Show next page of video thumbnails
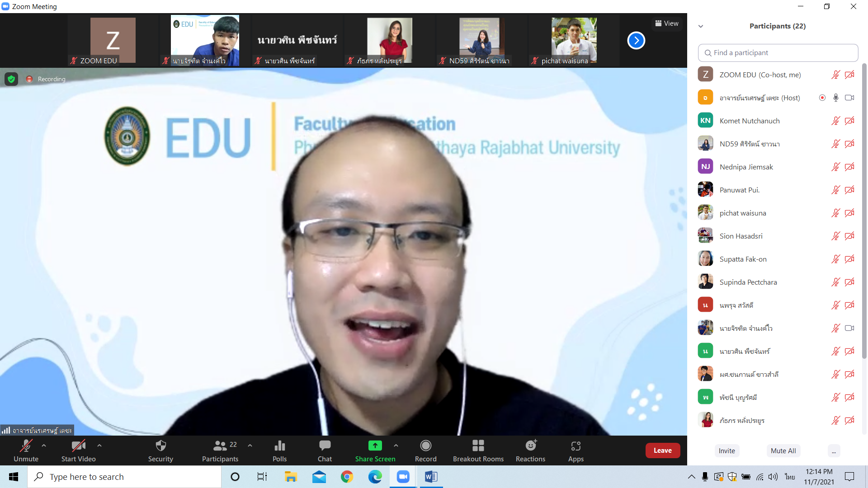 636,41
